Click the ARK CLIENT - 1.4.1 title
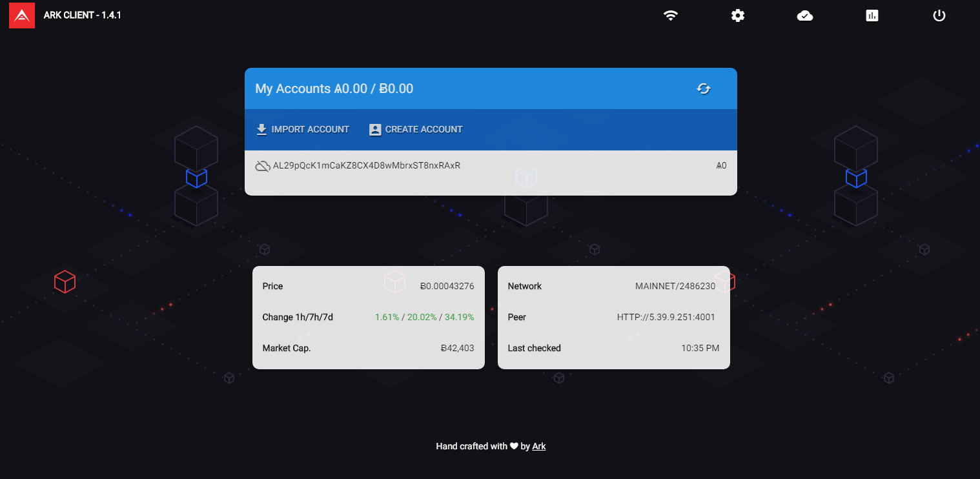This screenshot has width=980, height=479. (83, 15)
